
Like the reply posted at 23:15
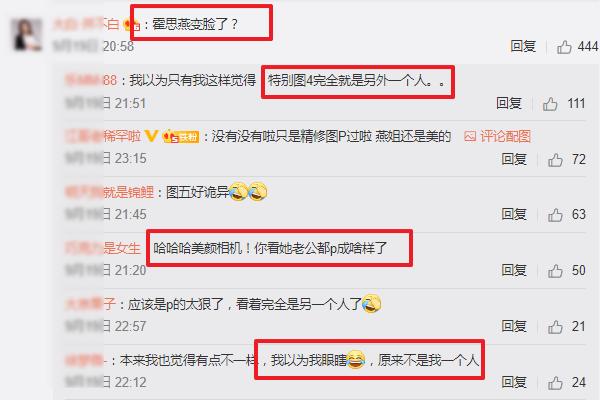555,160
